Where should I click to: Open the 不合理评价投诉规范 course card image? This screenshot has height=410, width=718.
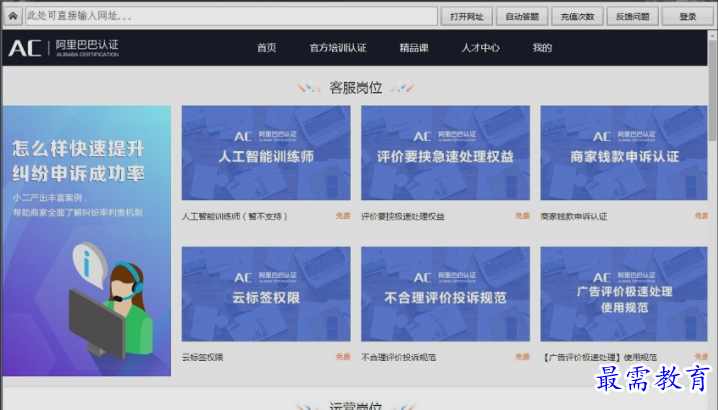(x=446, y=294)
